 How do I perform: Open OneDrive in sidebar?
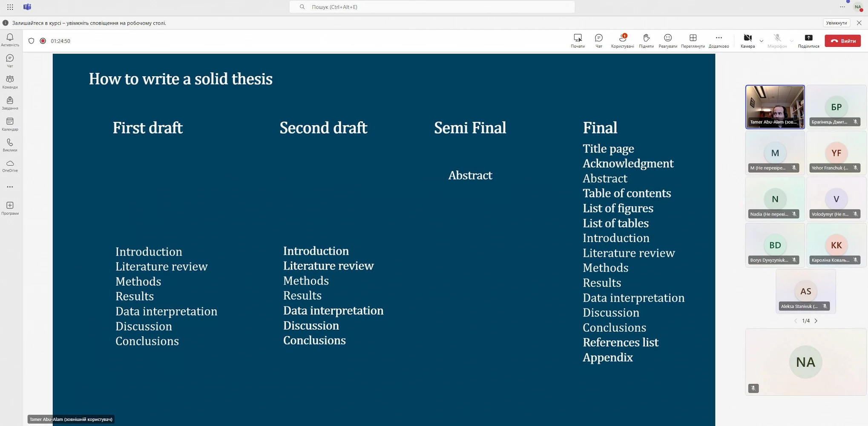click(x=10, y=166)
